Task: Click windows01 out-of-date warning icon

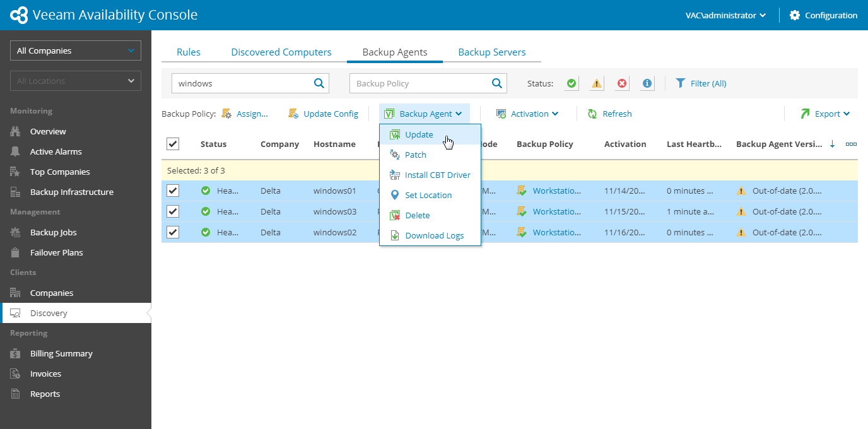Action: (x=741, y=191)
